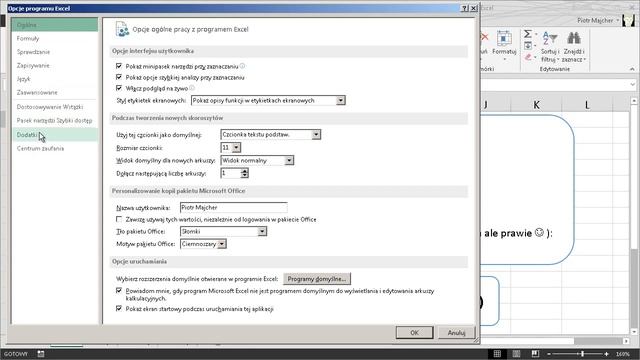Toggle Powiadom mnie default program checkbox

click(x=119, y=291)
